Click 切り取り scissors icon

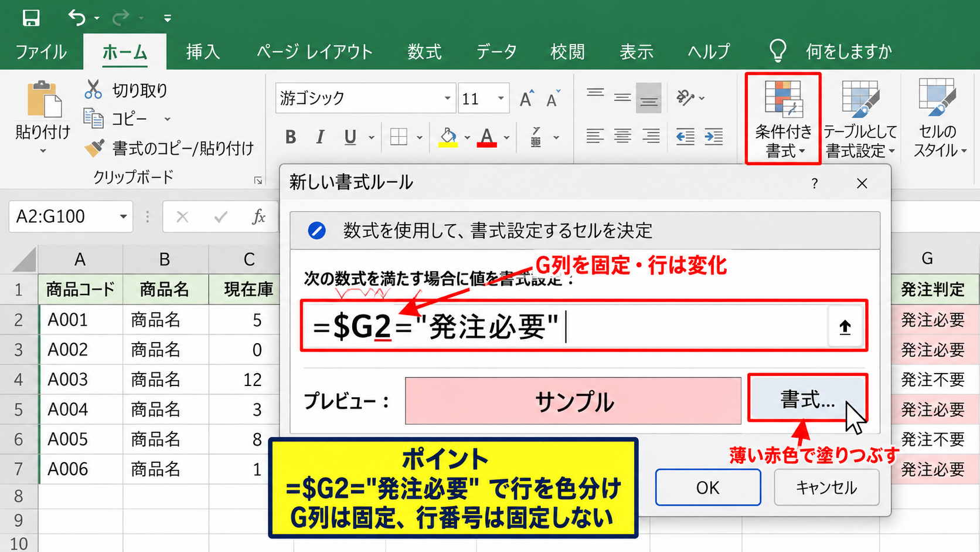pyautogui.click(x=93, y=90)
